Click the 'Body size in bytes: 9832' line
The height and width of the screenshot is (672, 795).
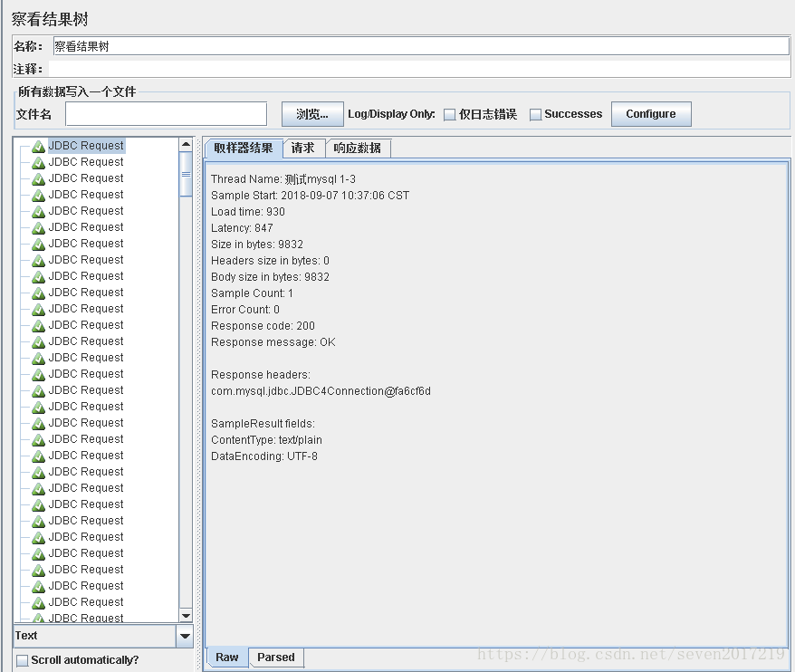click(270, 277)
